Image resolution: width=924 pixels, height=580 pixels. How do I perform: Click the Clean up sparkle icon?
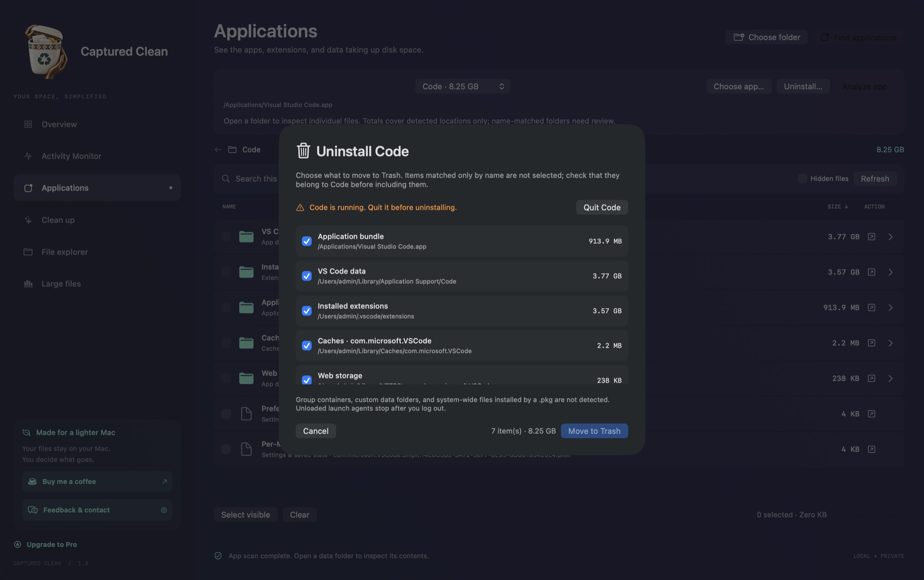[x=28, y=220]
